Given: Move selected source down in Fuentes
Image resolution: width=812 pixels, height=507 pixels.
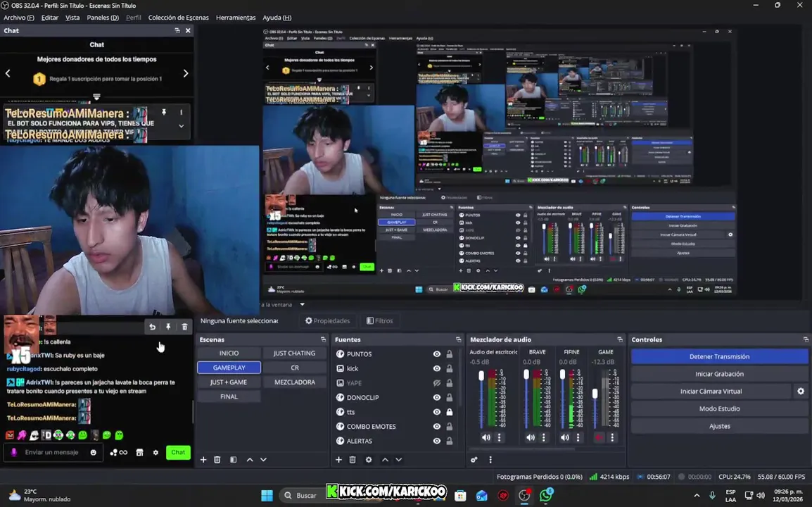Looking at the screenshot, I should pyautogui.click(x=399, y=460).
